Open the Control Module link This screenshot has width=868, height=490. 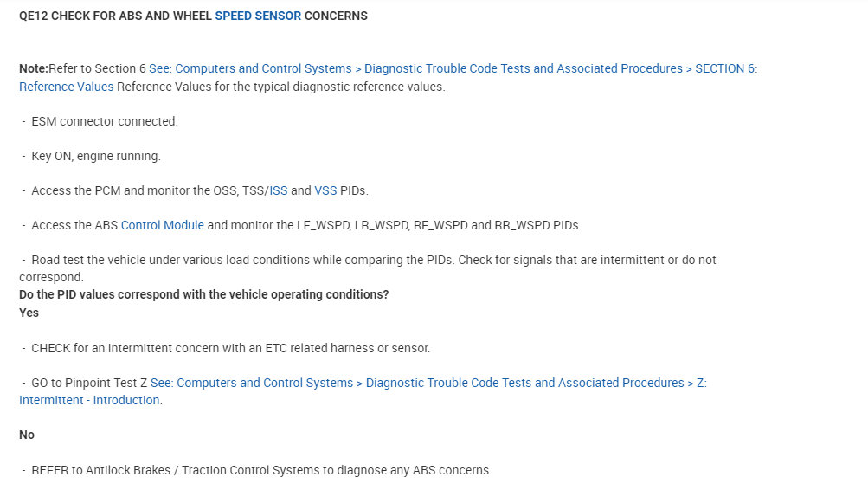(x=162, y=225)
